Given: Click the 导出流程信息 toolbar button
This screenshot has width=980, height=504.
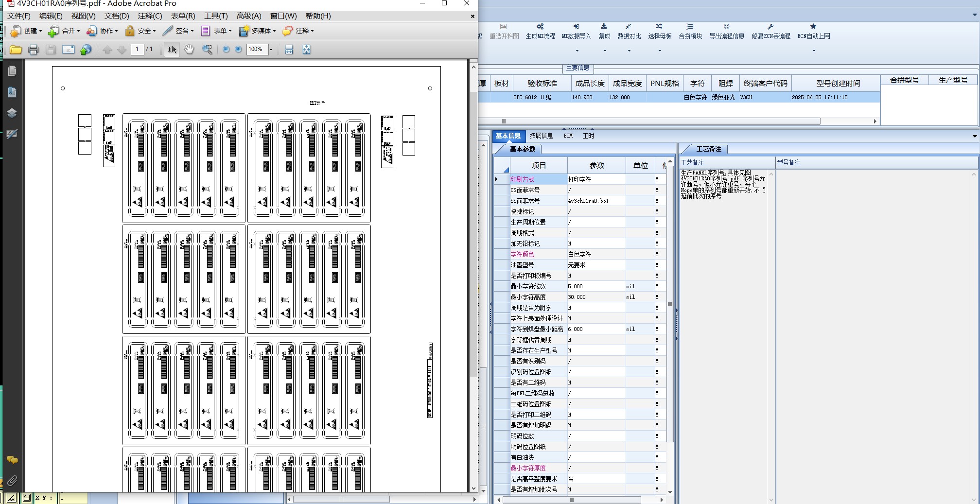Looking at the screenshot, I should [x=727, y=32].
